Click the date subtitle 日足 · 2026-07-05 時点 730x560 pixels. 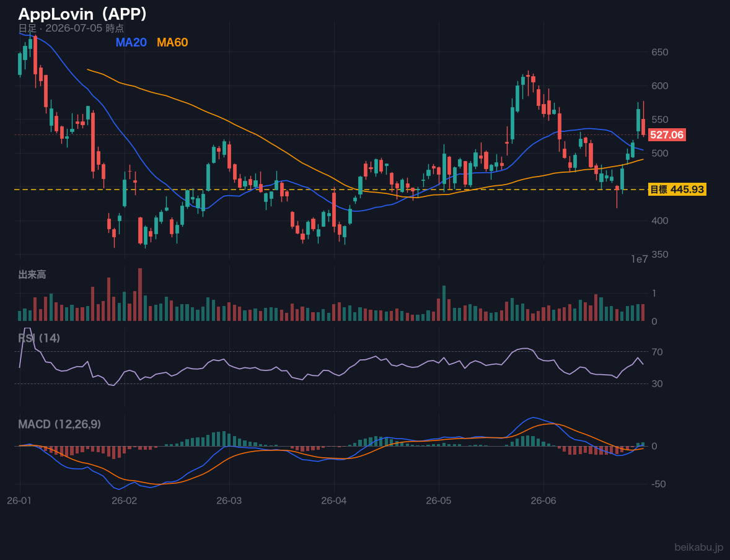(x=71, y=28)
